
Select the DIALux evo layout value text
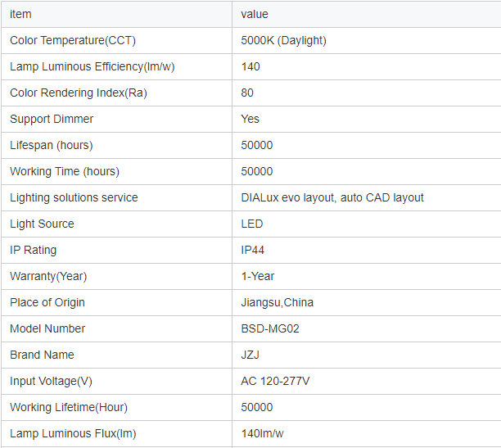[x=332, y=197]
